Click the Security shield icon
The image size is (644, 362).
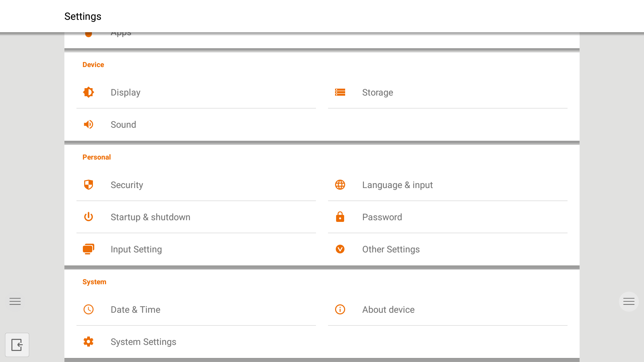pyautogui.click(x=89, y=185)
